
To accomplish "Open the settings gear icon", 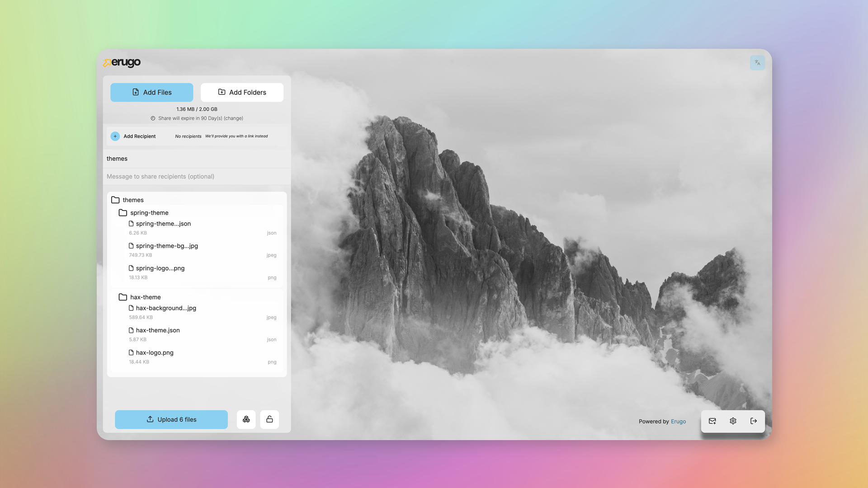I will pos(733,421).
